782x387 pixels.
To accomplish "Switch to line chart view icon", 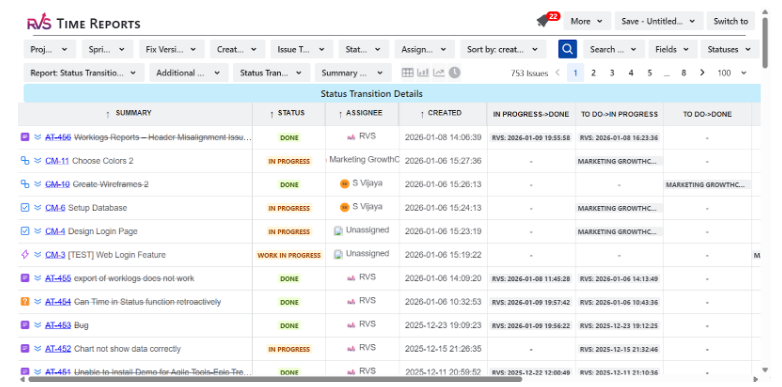I will 438,73.
